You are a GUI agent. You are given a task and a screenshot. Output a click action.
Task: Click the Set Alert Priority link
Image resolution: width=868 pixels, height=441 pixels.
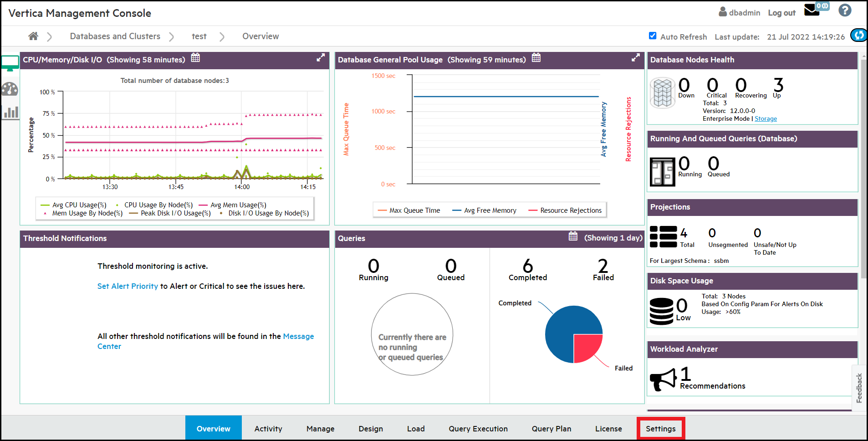click(x=128, y=286)
